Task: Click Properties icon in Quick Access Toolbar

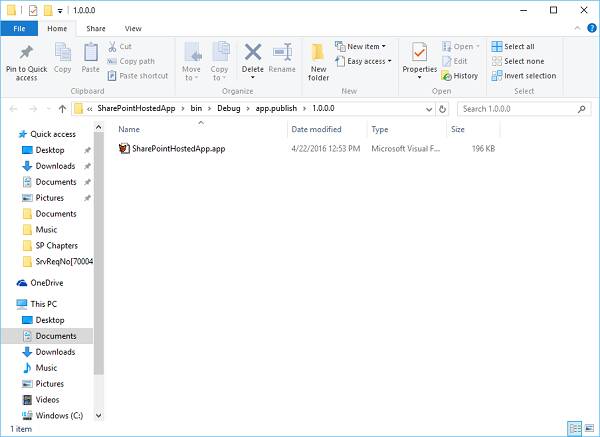Action: click(x=33, y=10)
